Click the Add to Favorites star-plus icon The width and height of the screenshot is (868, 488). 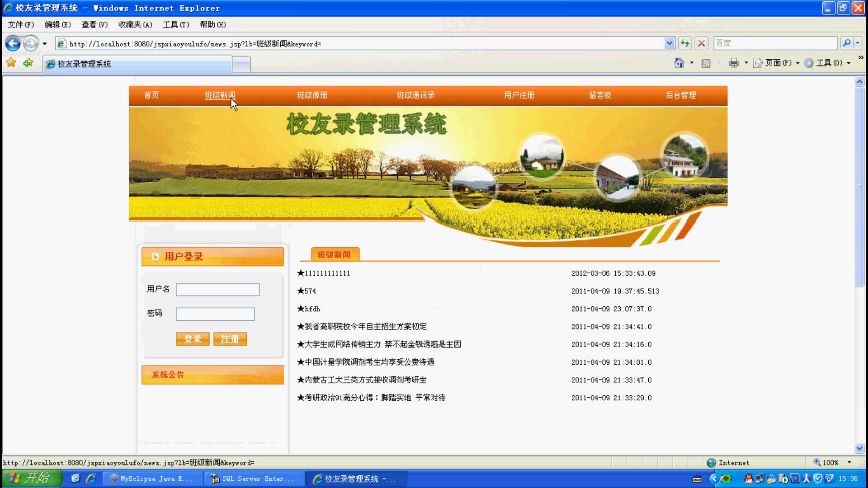[28, 63]
